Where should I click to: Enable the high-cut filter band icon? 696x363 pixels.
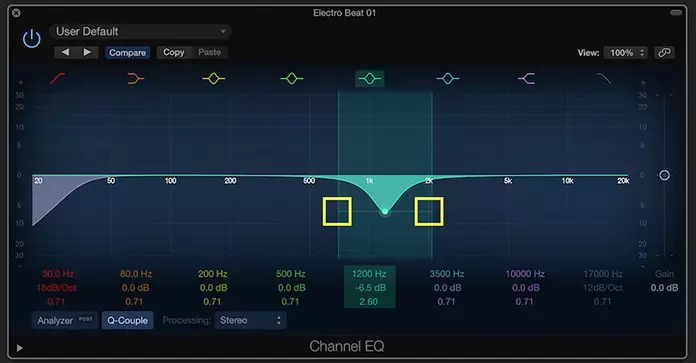pyautogui.click(x=604, y=79)
